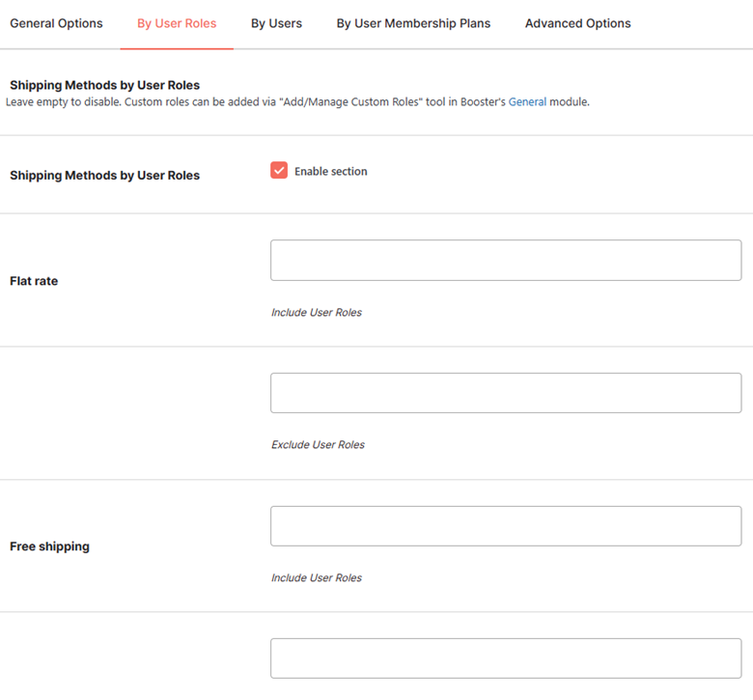This screenshot has width=753, height=700.
Task: Go to By User Membership Plans tab
Action: click(413, 23)
